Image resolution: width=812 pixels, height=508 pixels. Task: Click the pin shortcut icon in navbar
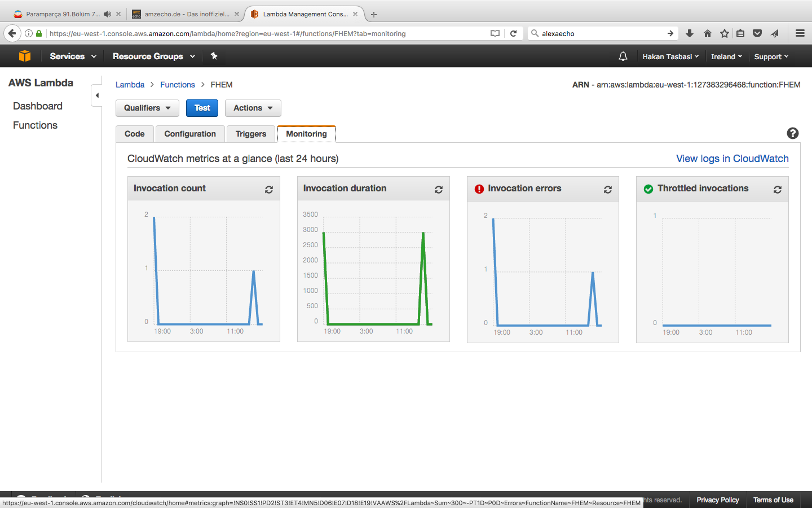click(x=214, y=56)
